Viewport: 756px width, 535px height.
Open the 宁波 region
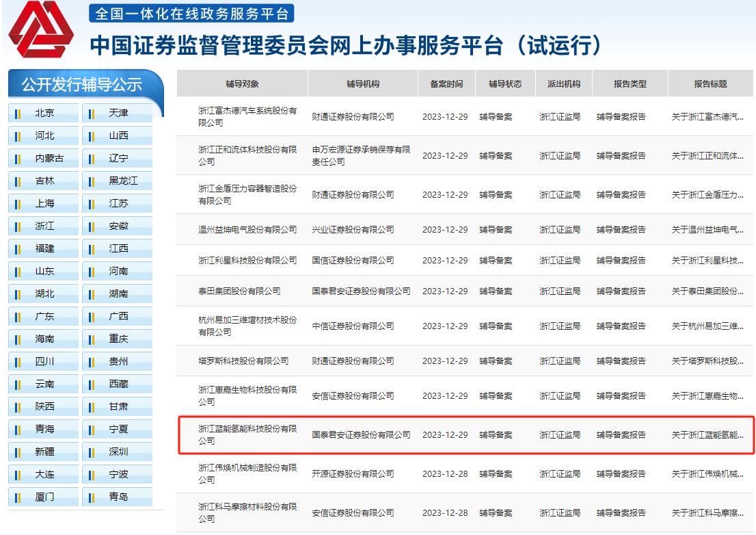(117, 475)
